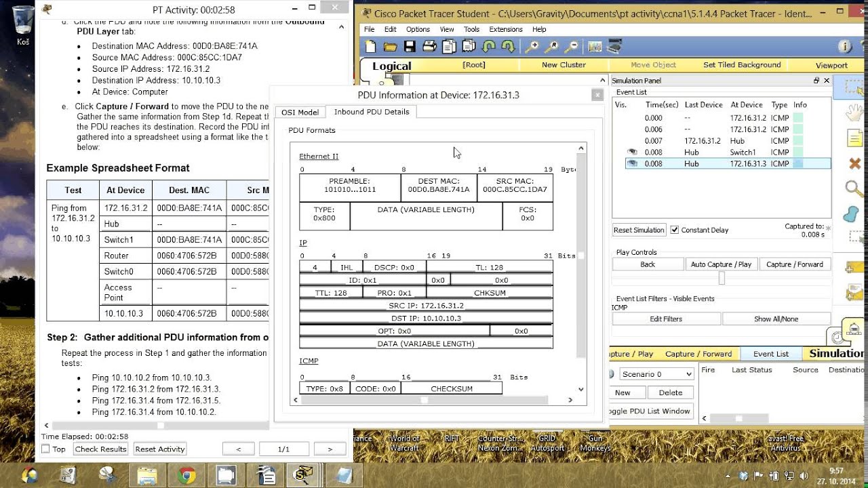Open the Extensions menu
The width and height of the screenshot is (868, 488).
(x=506, y=30)
